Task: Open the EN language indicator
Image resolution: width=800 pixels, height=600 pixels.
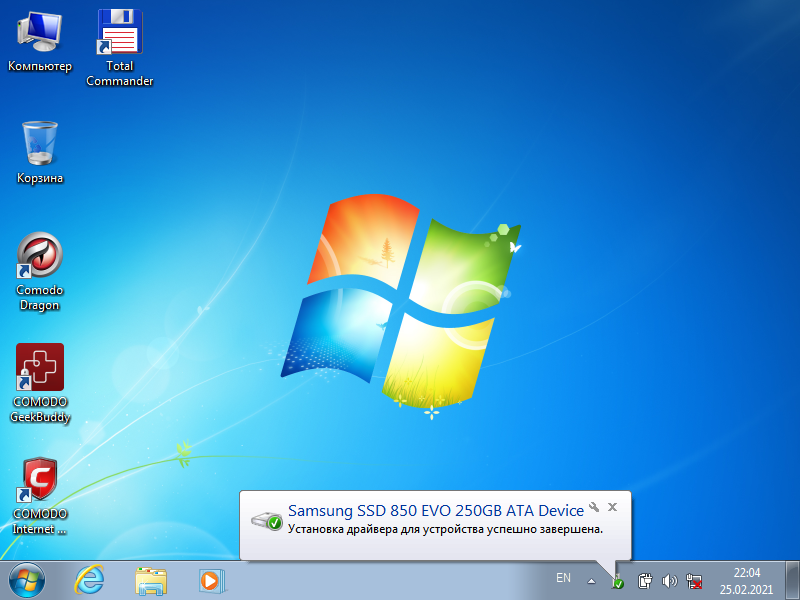Action: coord(563,578)
